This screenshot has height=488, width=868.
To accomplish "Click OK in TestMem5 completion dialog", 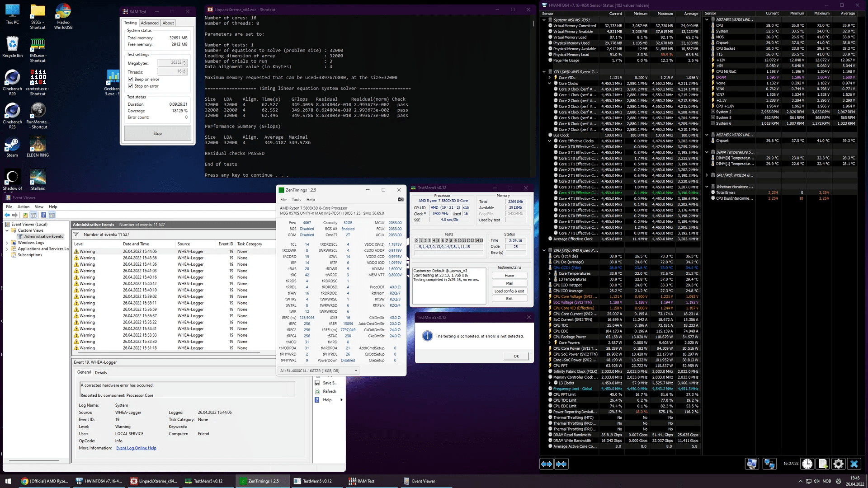I will 516,356.
